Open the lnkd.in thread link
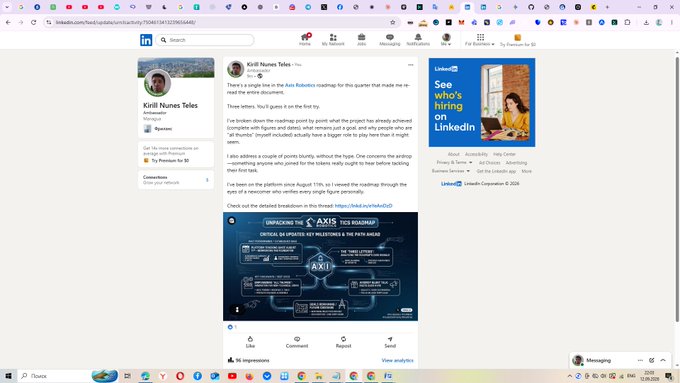680x383 pixels. pos(363,206)
